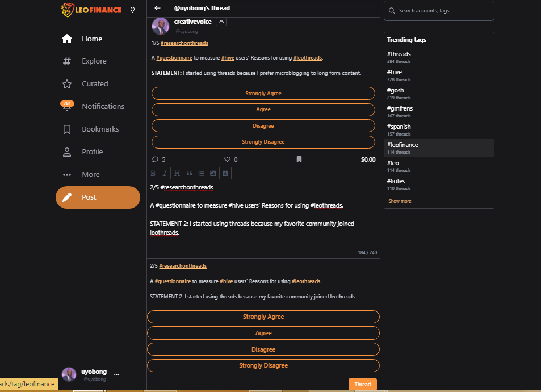Toggle the bookmark icon on the thread

pyautogui.click(x=299, y=159)
